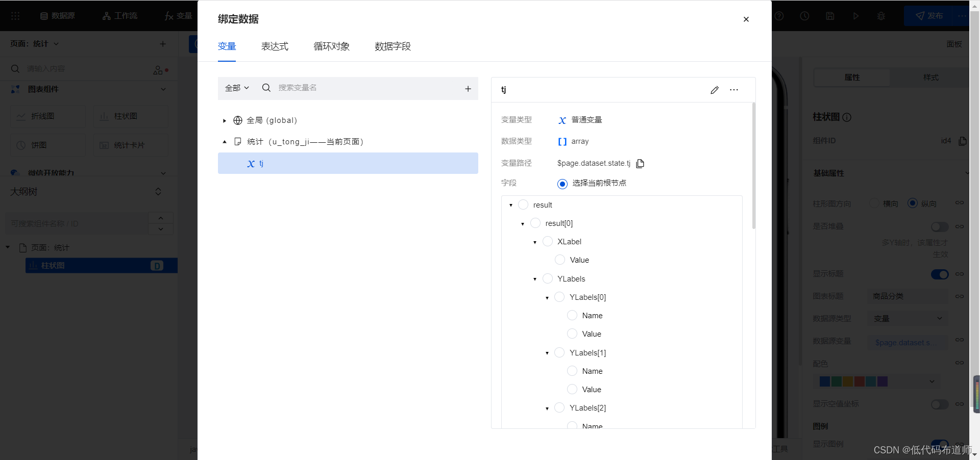The image size is (980, 460).
Task: Select the 选择当前根节点 radio button
Action: [562, 184]
